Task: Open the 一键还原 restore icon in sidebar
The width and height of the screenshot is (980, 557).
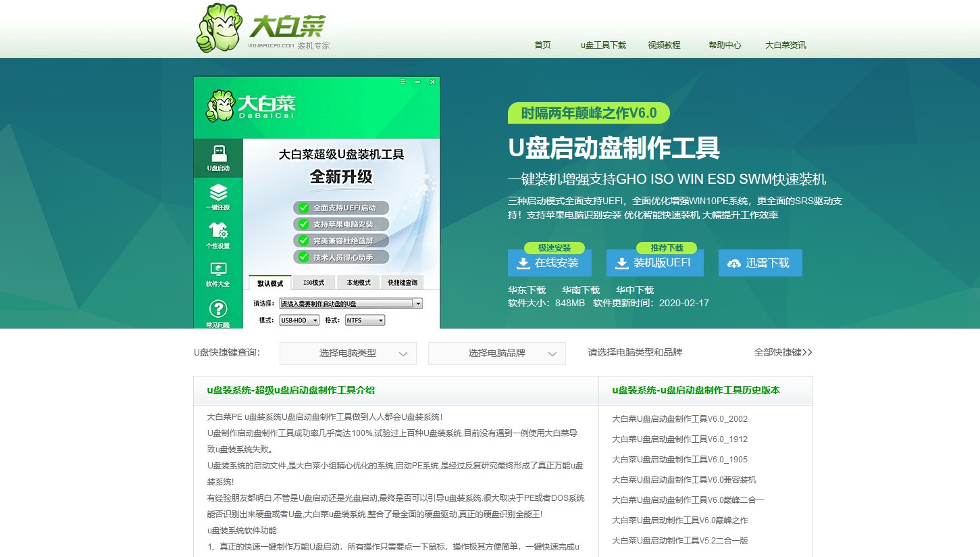Action: point(217,194)
